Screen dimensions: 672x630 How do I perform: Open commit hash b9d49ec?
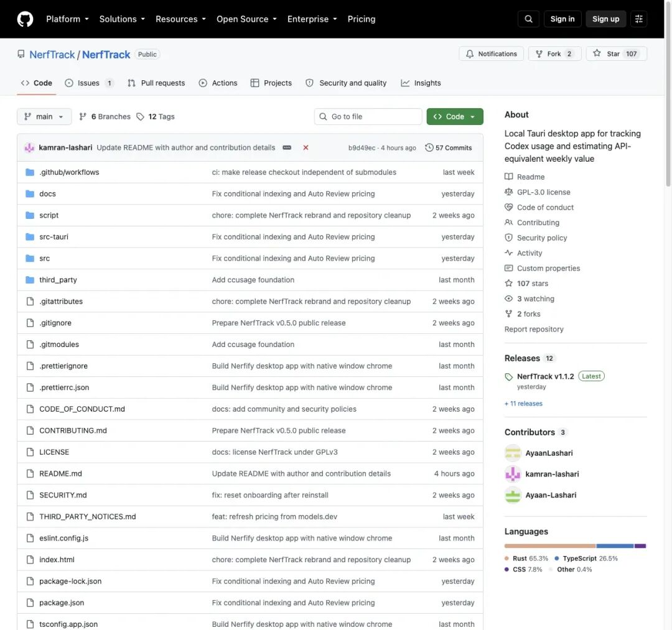[362, 148]
